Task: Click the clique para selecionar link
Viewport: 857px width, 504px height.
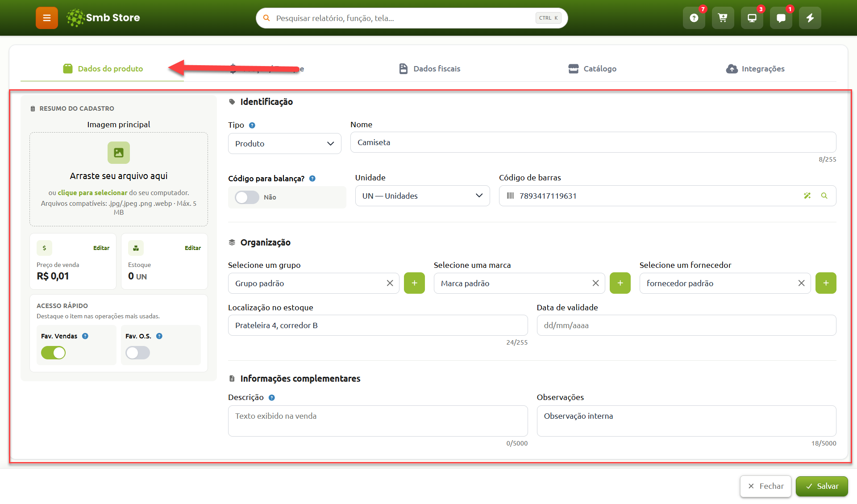Action: tap(92, 193)
